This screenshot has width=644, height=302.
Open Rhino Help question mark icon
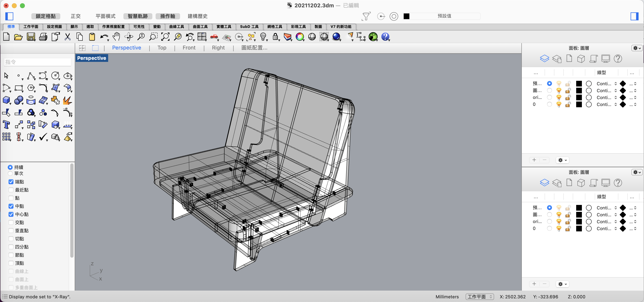point(385,37)
